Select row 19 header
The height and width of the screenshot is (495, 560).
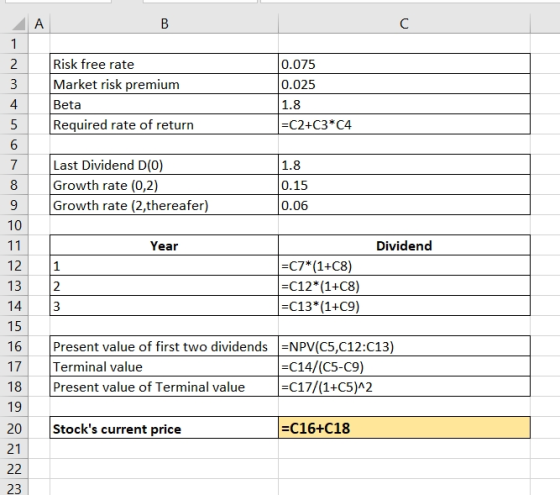pyautogui.click(x=14, y=407)
